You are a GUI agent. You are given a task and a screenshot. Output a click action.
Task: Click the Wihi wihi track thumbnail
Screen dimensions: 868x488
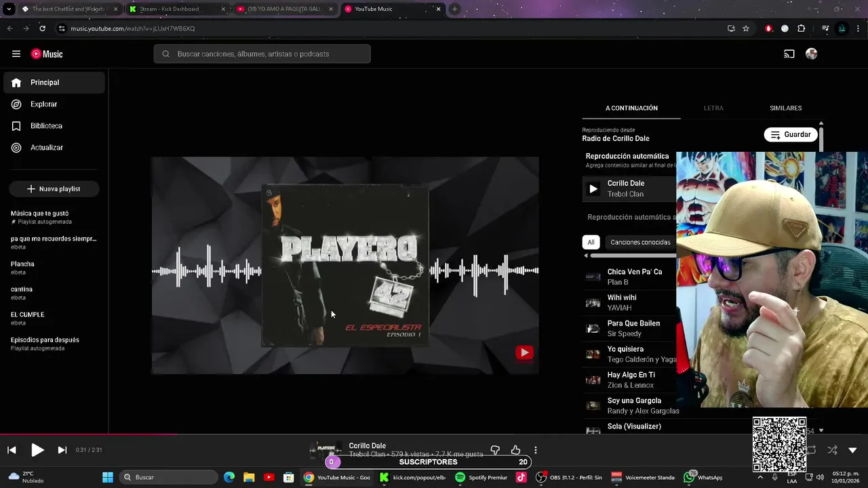click(x=593, y=303)
